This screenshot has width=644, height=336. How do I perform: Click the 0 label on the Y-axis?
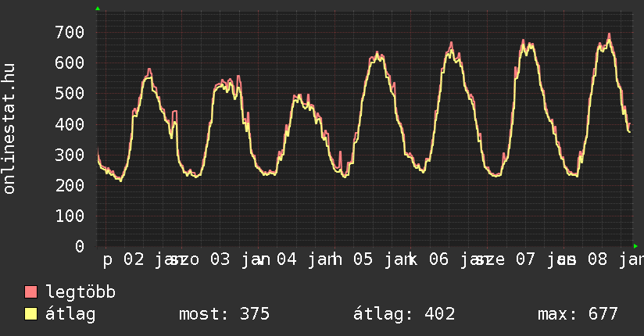[79, 247]
